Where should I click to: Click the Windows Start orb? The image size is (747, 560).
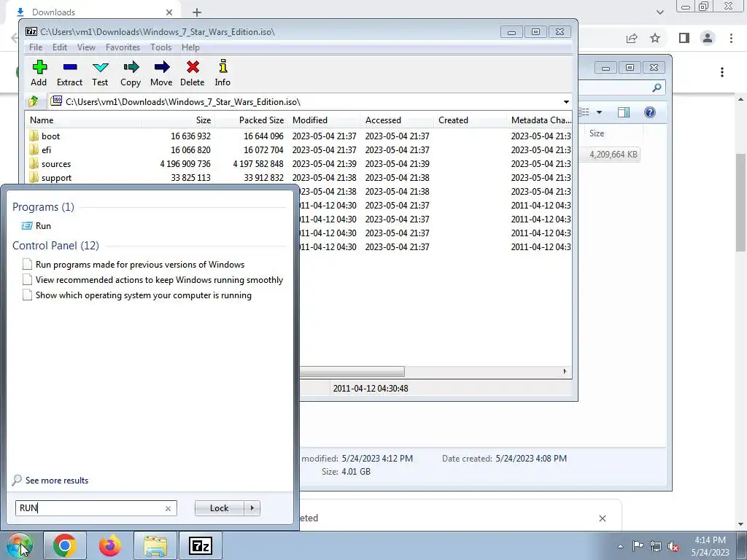click(19, 545)
